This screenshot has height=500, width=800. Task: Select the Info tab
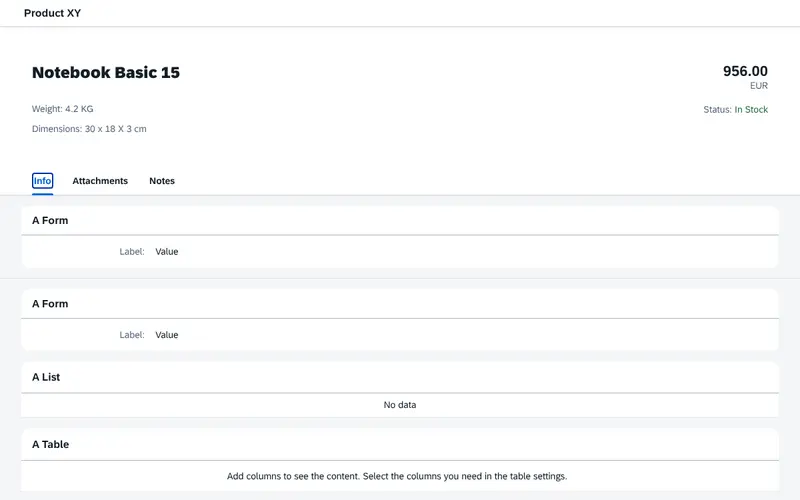(x=42, y=181)
